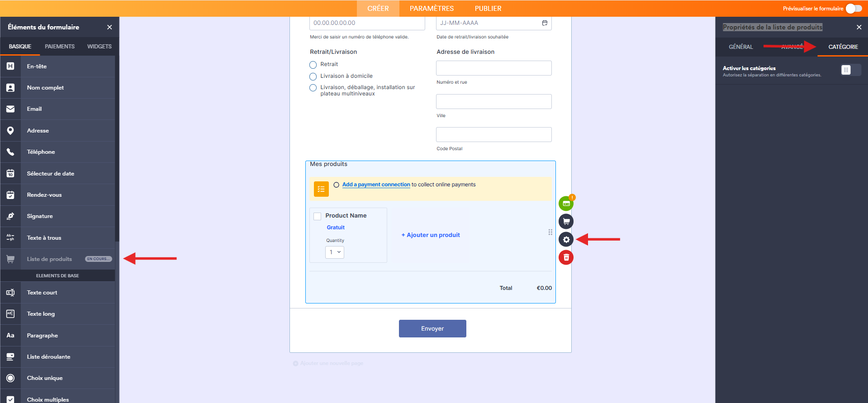
Task: Click the Signature pen icon
Action: tap(10, 216)
